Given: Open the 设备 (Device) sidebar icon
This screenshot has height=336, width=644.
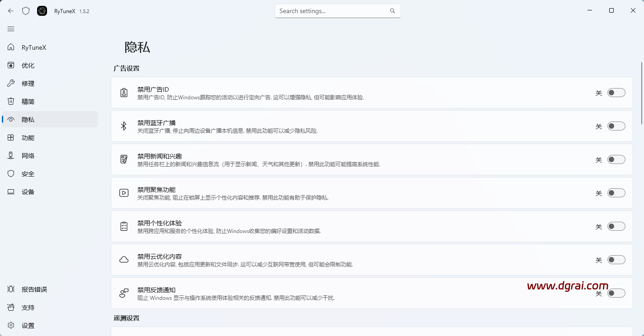Looking at the screenshot, I should point(11,191).
